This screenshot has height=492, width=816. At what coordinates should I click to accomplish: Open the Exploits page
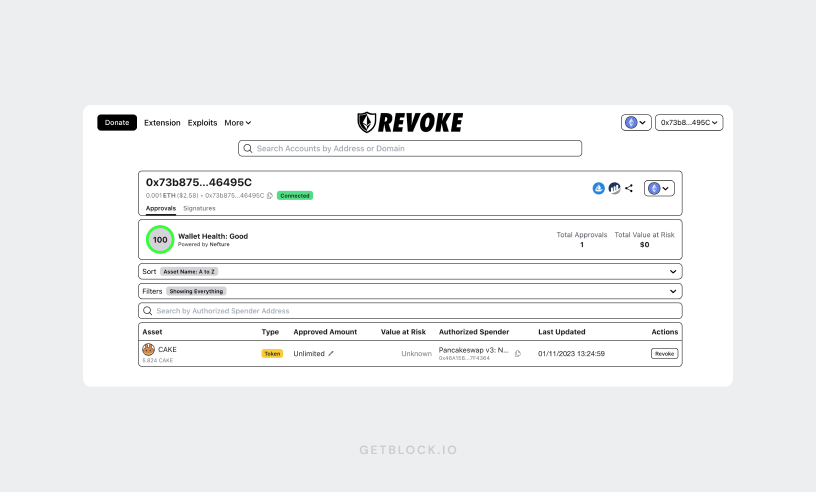[x=202, y=123]
